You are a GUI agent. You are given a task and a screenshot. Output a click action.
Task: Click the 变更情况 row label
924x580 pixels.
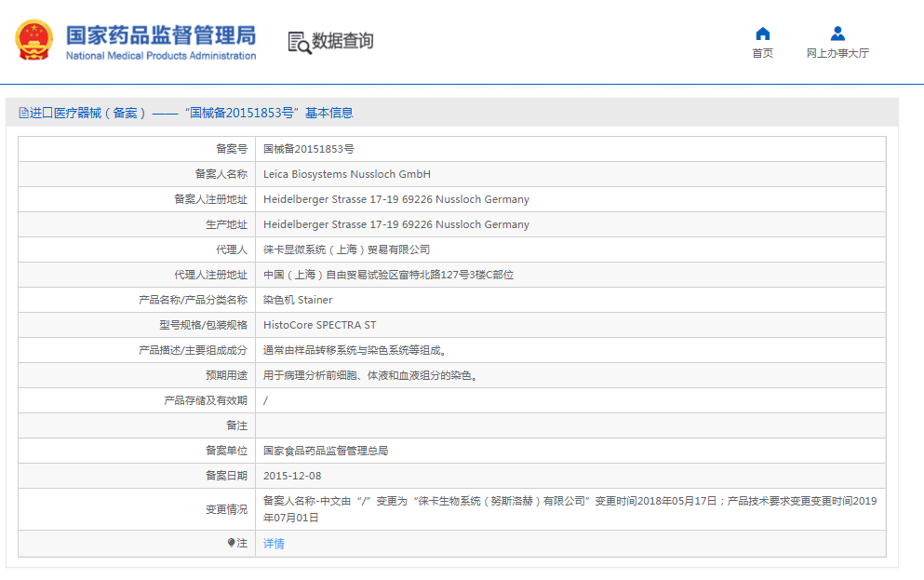pos(226,509)
